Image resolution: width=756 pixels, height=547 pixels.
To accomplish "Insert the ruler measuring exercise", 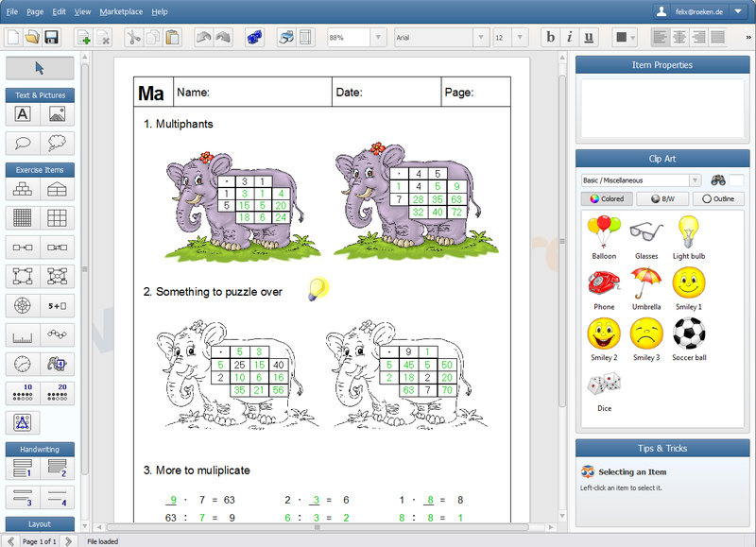I will tap(23, 335).
